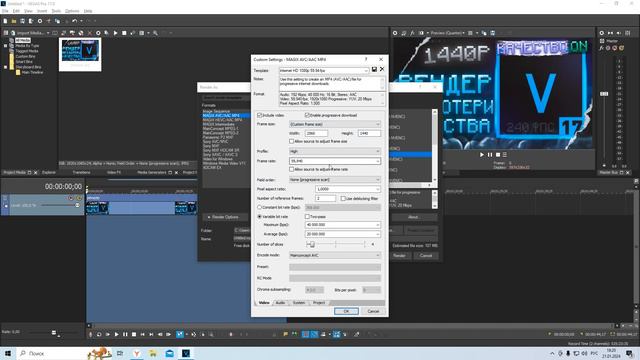
Task: Open Yandex browser from the taskbar
Action: [x=136, y=353]
